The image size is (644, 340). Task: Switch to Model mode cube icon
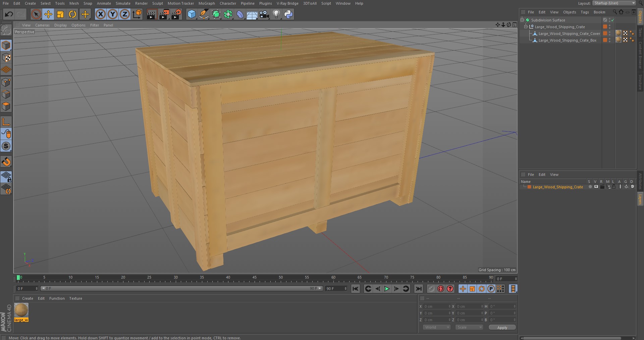coord(6,45)
